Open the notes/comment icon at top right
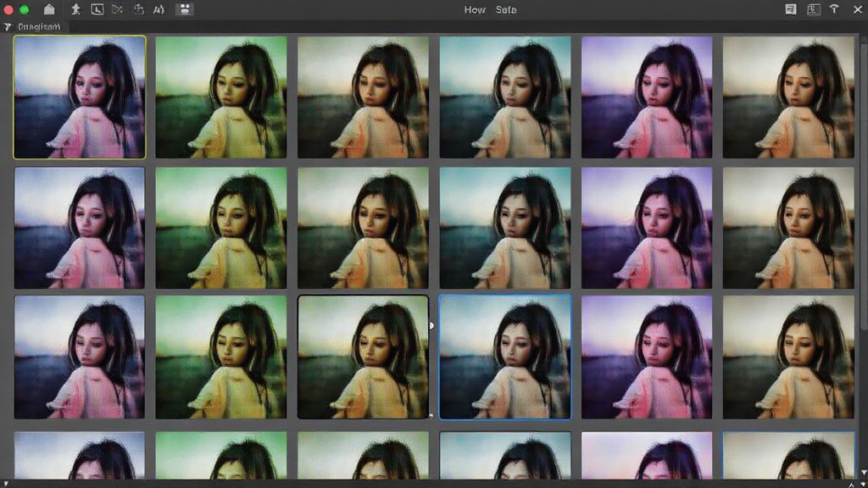The height and width of the screenshot is (488, 868). pyautogui.click(x=791, y=9)
